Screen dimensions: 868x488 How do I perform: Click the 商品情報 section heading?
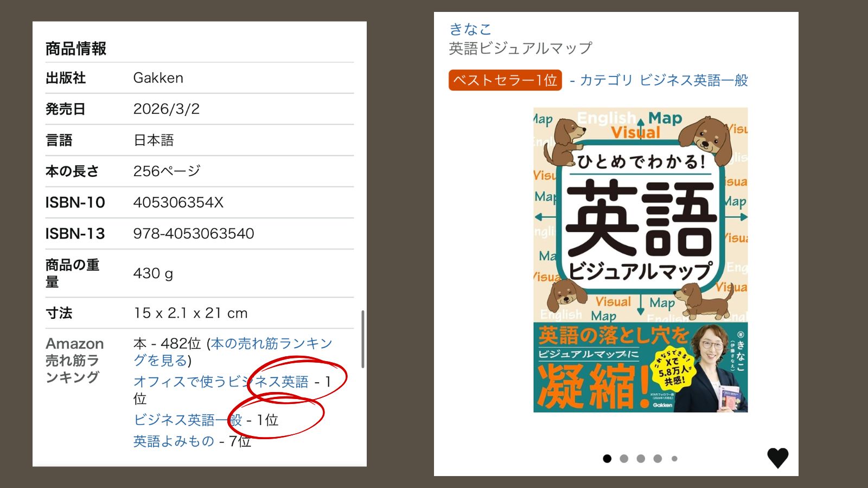click(76, 49)
